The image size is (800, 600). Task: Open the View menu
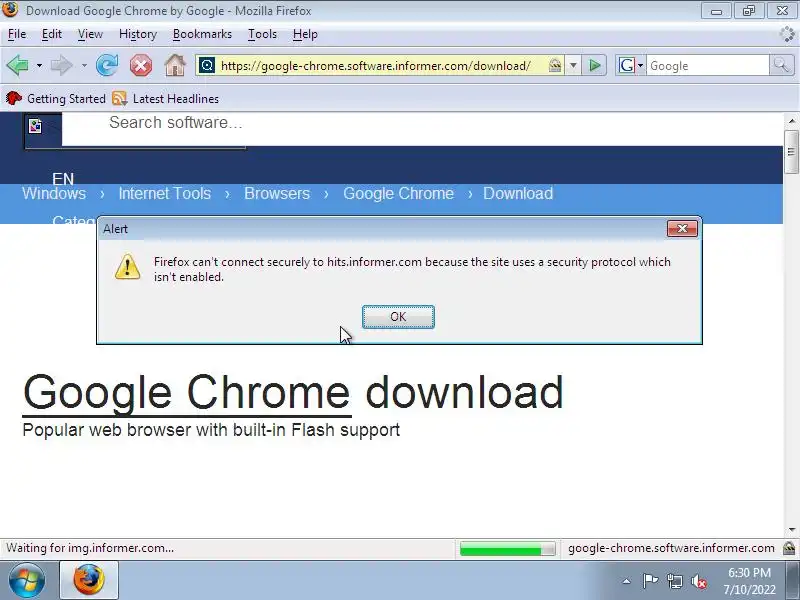(90, 34)
